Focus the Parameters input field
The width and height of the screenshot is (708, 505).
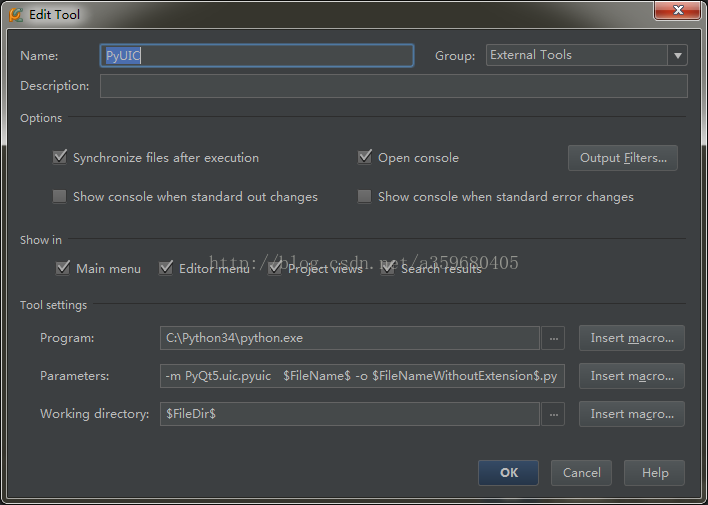click(x=362, y=376)
